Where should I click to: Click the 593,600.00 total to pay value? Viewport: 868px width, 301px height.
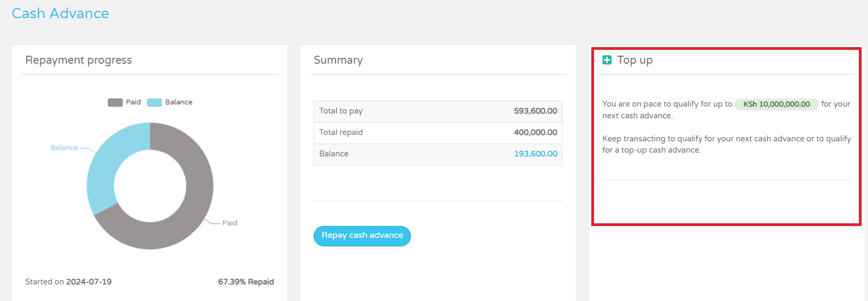click(535, 111)
